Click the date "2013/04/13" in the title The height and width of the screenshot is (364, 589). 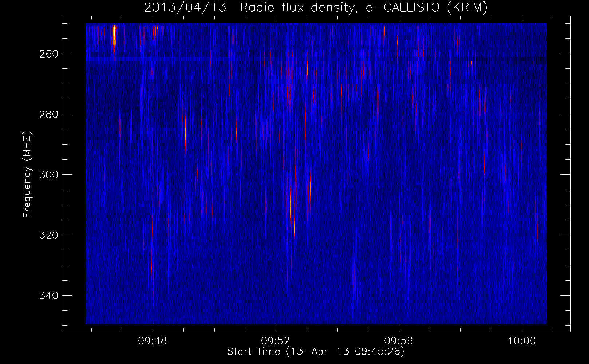pyautogui.click(x=185, y=8)
